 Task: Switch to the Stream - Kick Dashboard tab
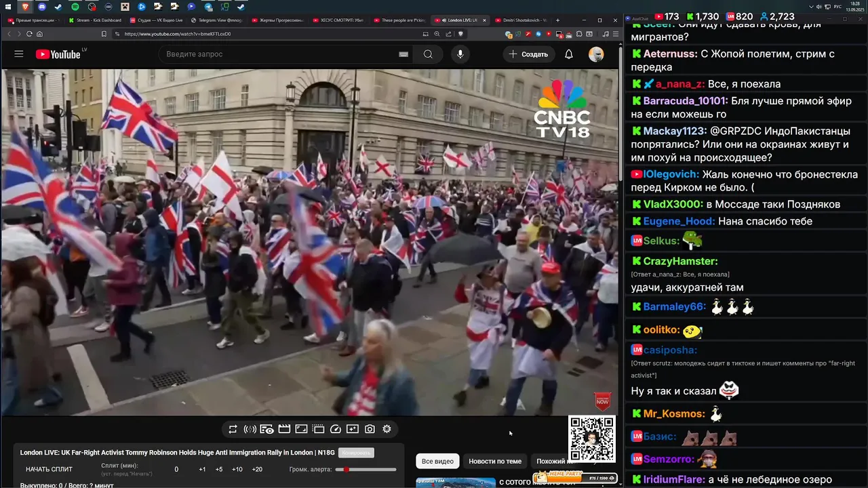94,20
